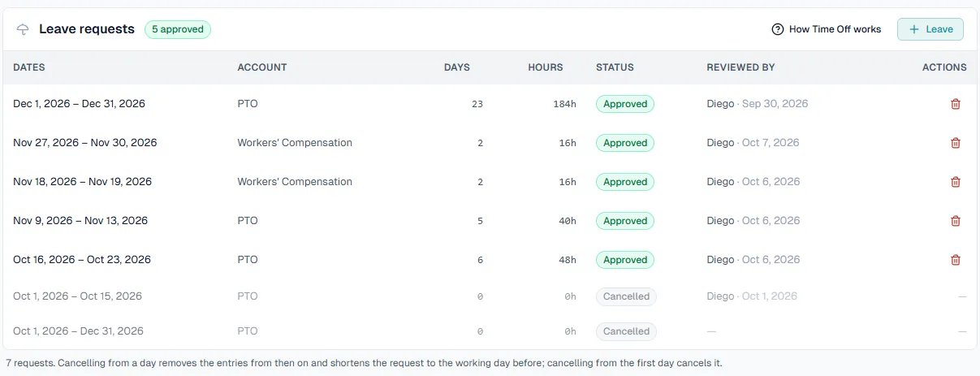Viewport: 980px width, 376px height.
Task: Click the REVIEWED BY column header
Action: tap(741, 67)
